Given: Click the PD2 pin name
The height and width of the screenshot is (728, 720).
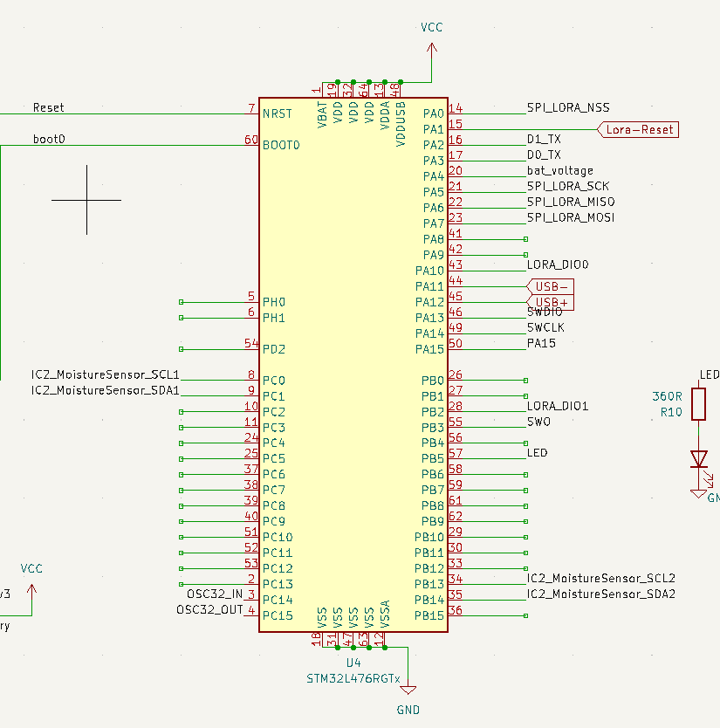Looking at the screenshot, I should [x=274, y=349].
